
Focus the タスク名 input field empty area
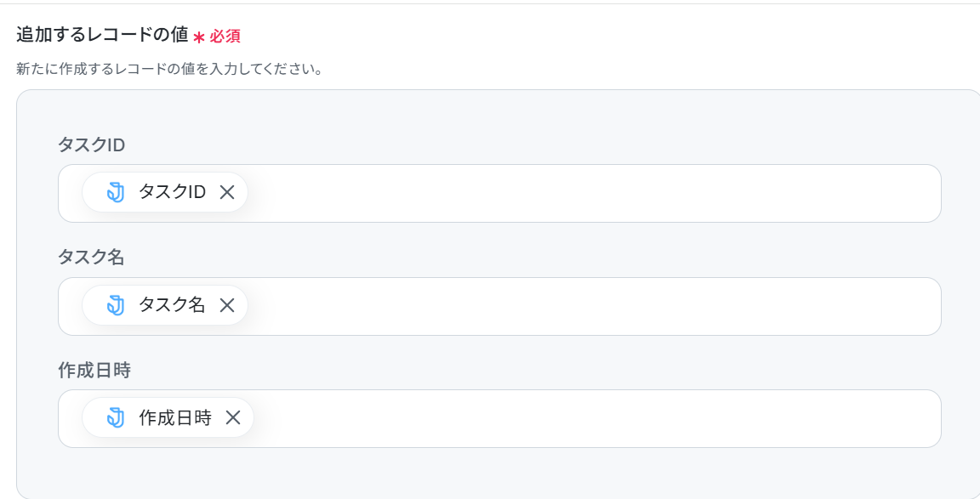pos(594,306)
